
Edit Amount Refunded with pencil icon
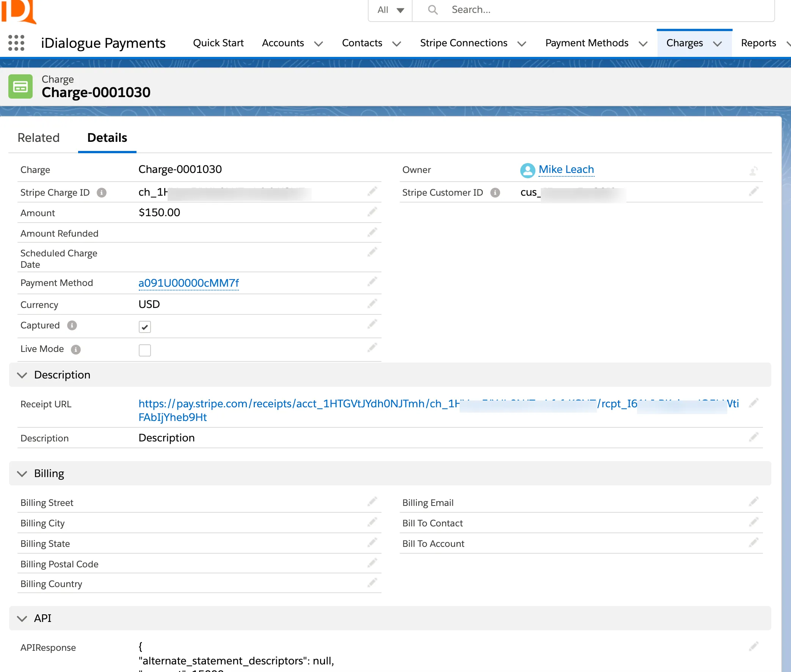372,232
